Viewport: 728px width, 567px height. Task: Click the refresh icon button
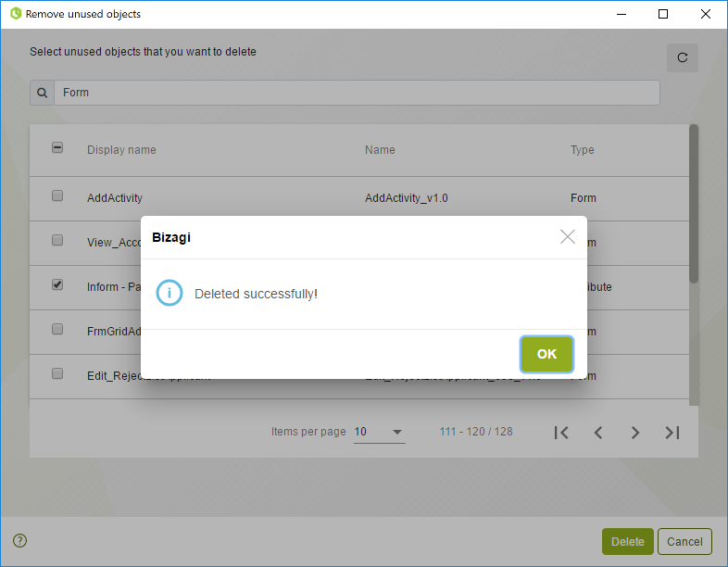pos(682,57)
